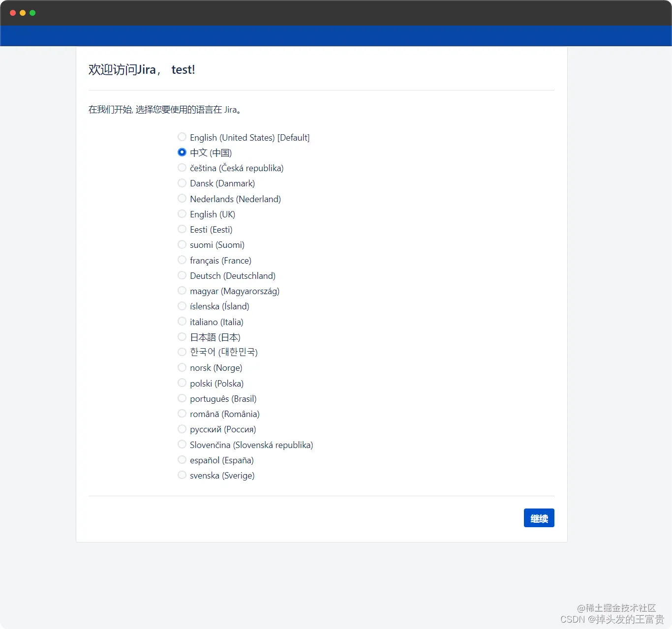Choose čeština (Česká republika) radio option
Viewport: 672px width, 629px height.
click(x=182, y=168)
